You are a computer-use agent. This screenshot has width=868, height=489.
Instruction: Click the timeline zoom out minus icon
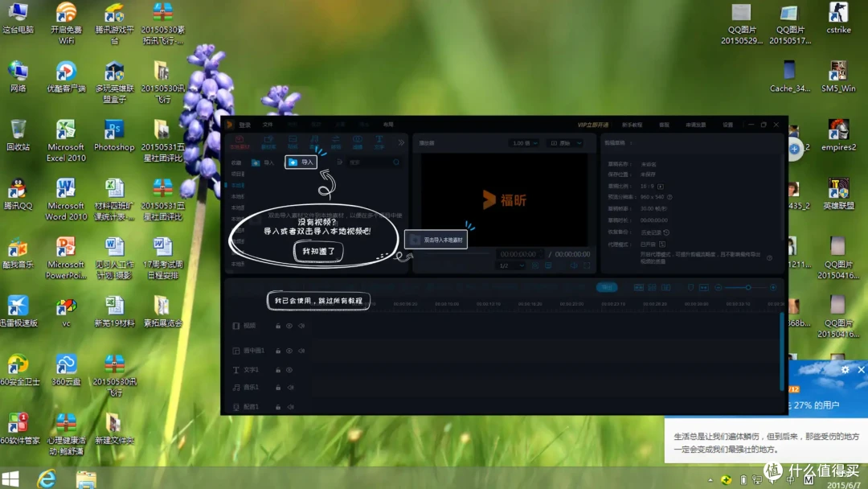(718, 287)
